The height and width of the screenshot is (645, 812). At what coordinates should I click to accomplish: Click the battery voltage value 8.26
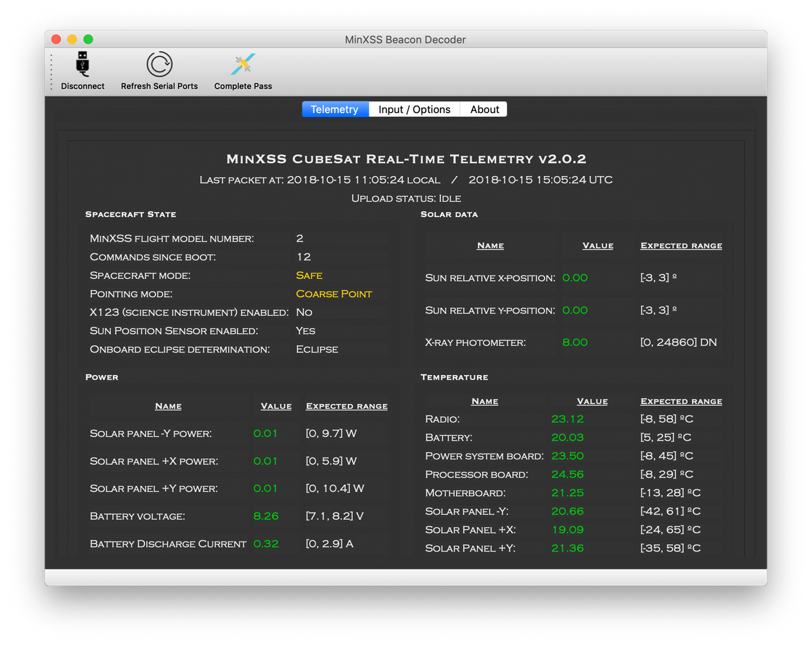[x=266, y=516]
